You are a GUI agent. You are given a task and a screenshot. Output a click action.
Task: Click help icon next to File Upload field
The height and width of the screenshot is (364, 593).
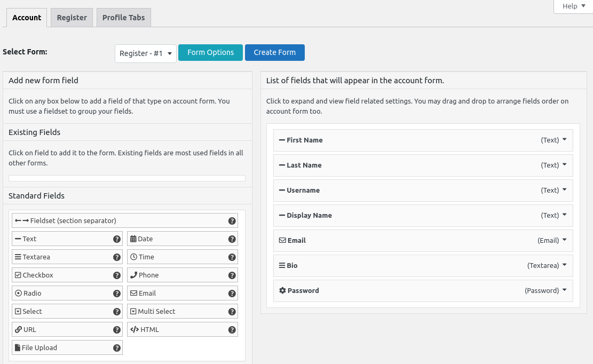(x=117, y=348)
